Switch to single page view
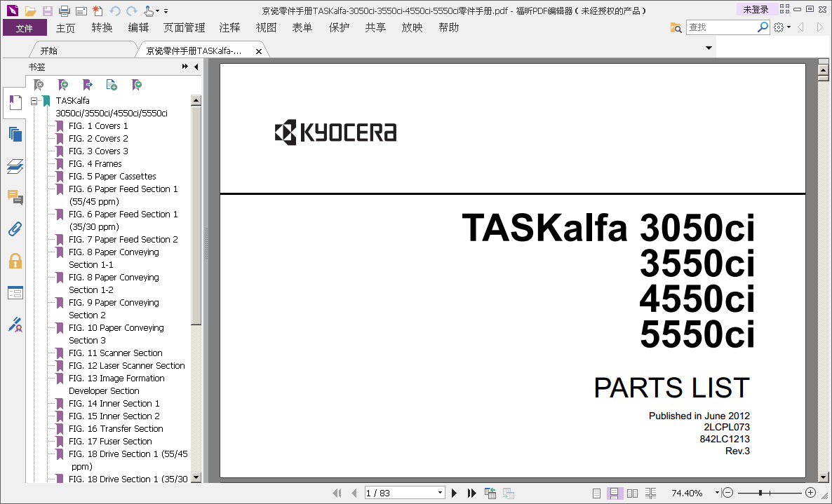The image size is (832, 504). click(x=596, y=493)
